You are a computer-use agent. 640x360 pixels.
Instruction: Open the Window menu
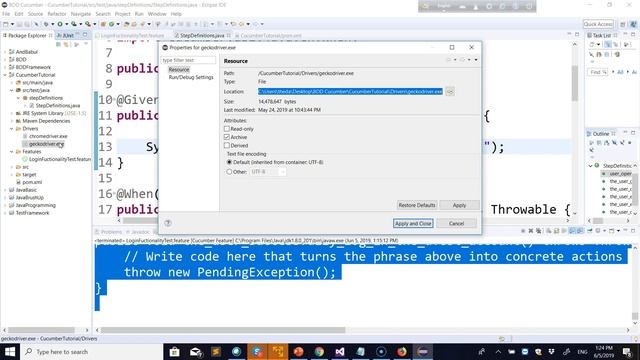pos(157,14)
